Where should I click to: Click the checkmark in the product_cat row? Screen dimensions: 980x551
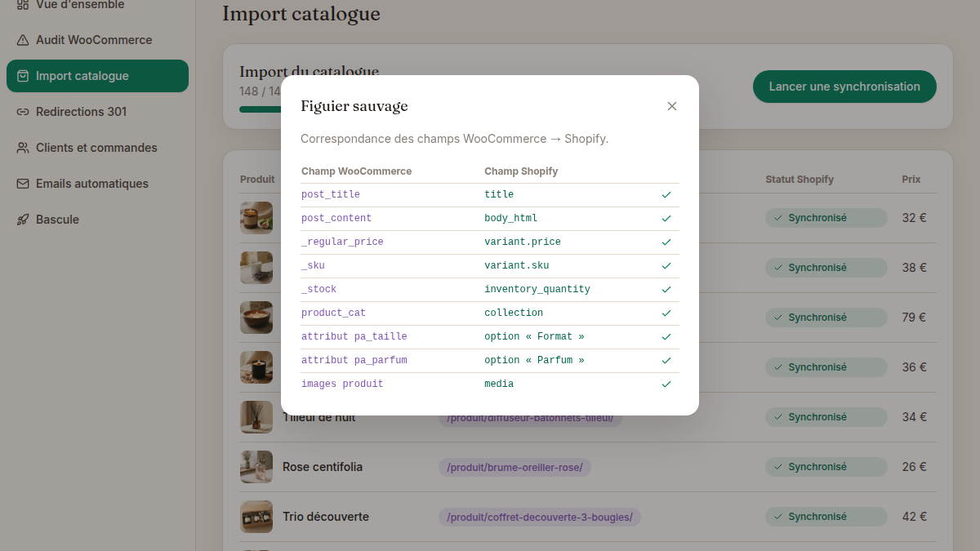click(666, 313)
